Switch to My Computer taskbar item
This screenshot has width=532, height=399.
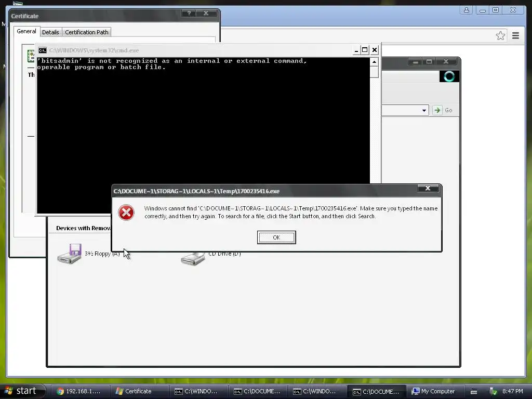click(x=435, y=391)
